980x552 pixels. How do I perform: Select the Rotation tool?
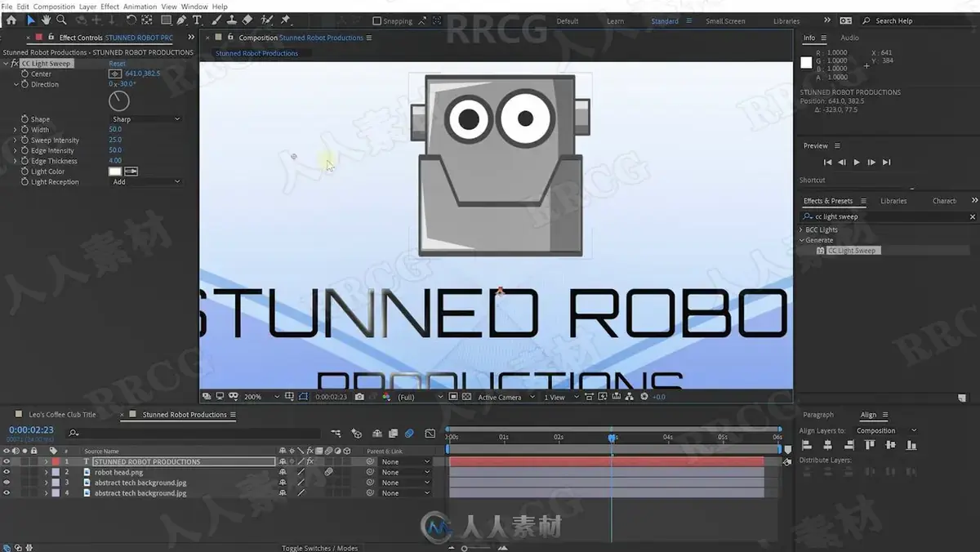[x=131, y=20]
